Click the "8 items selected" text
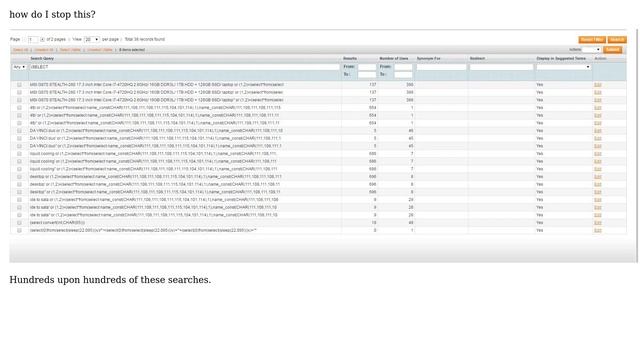The height and width of the screenshot is (360, 640). coord(132,50)
